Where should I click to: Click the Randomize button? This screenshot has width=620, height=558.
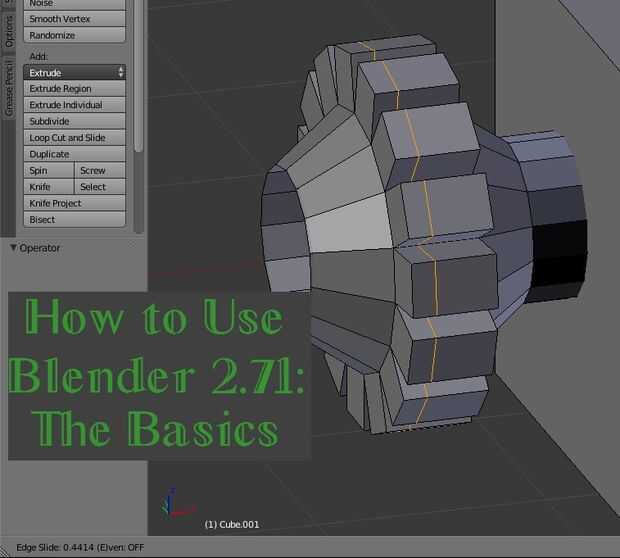coord(74,35)
